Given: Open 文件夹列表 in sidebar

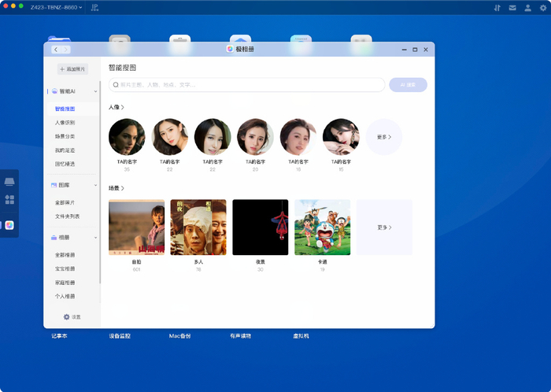Looking at the screenshot, I should [x=67, y=216].
